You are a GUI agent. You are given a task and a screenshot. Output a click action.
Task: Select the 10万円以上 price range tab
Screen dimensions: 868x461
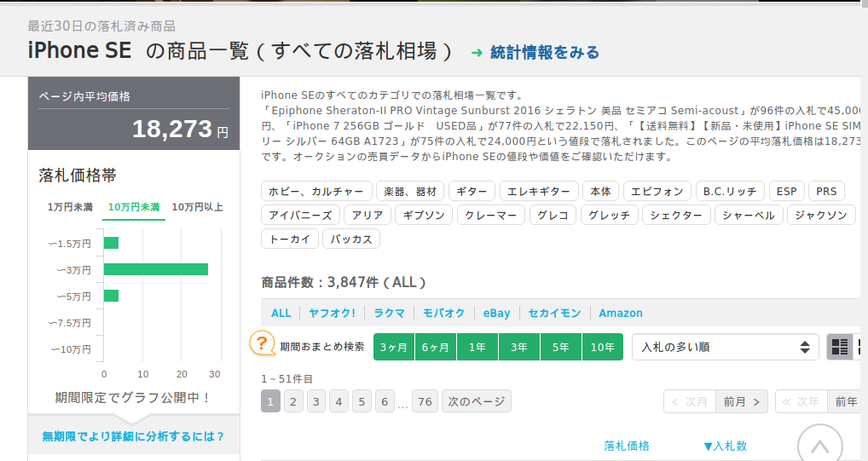pyautogui.click(x=197, y=207)
